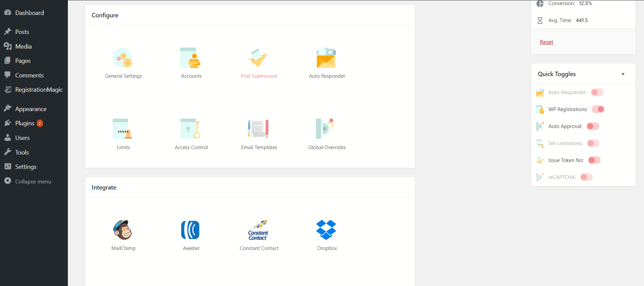Toggle the Issue Token No switch
The image size is (644, 286).
tap(594, 160)
